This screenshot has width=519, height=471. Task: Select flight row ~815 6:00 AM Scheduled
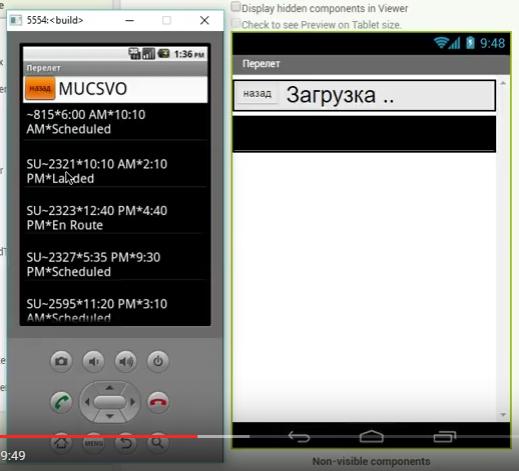(x=115, y=122)
